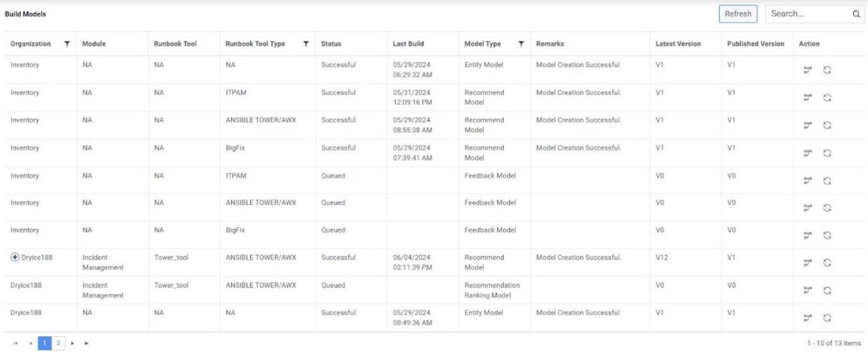The width and height of the screenshot is (868, 352).
Task: Click the rebuild icon for the ITPAM Feedback Model row
Action: pos(826,181)
